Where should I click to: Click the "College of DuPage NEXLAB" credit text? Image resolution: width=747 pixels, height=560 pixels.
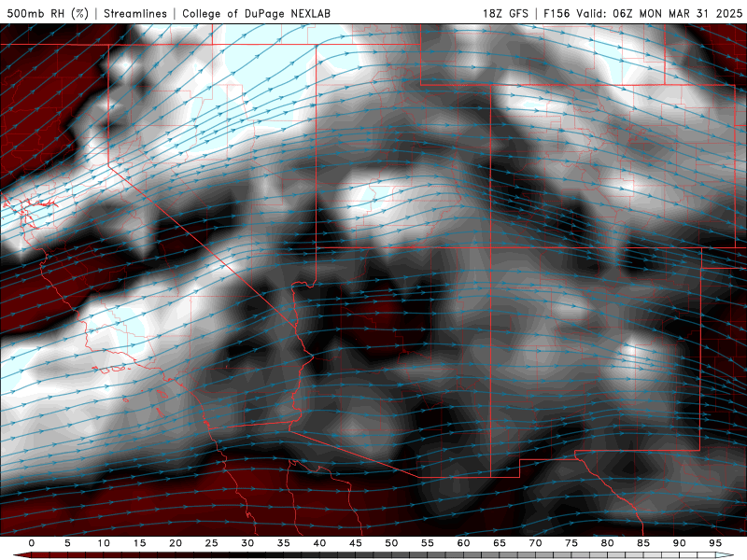coord(256,13)
